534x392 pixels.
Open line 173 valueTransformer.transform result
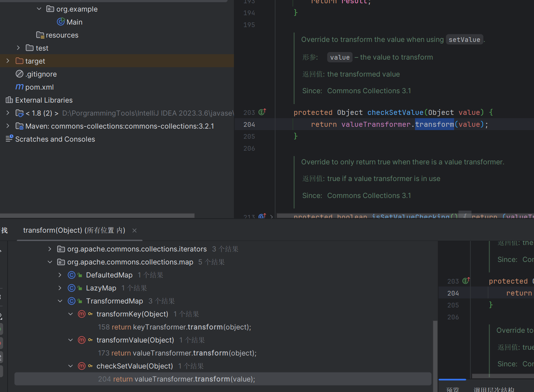177,353
